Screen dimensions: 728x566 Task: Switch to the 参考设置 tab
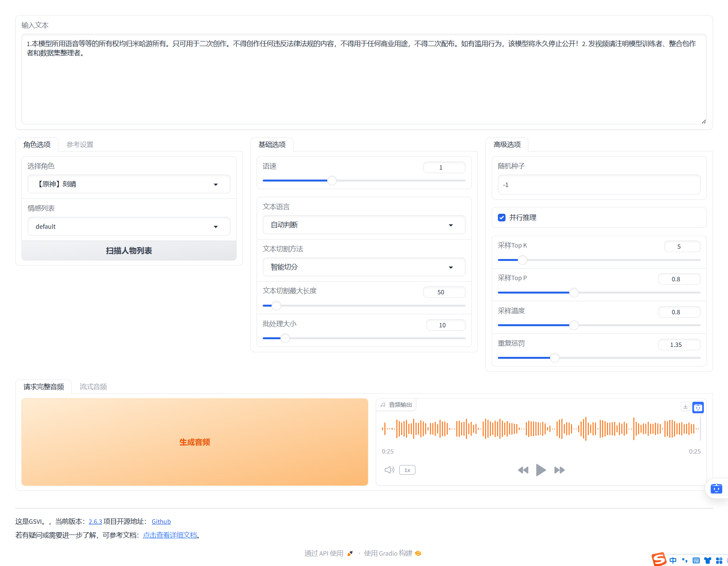[80, 145]
